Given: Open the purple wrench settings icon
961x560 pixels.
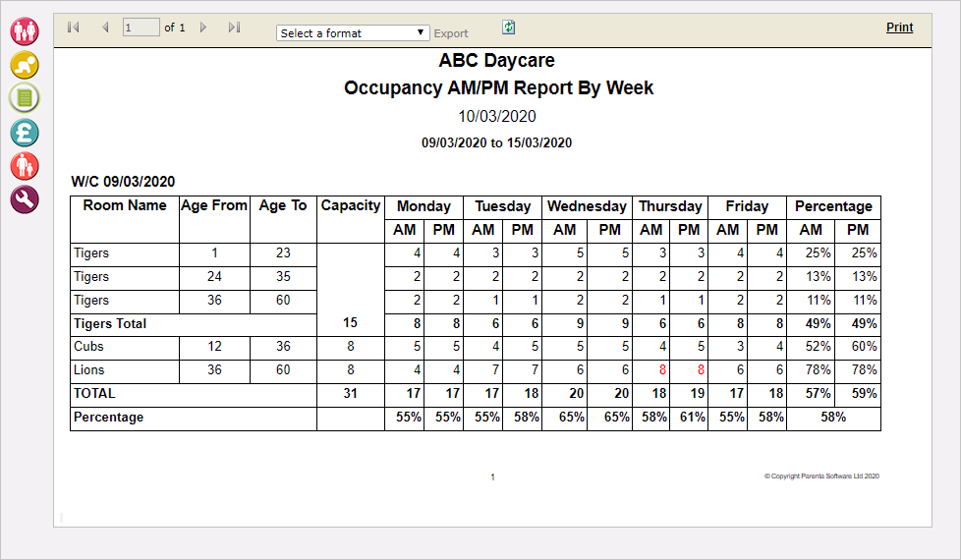Looking at the screenshot, I should pyautogui.click(x=25, y=199).
